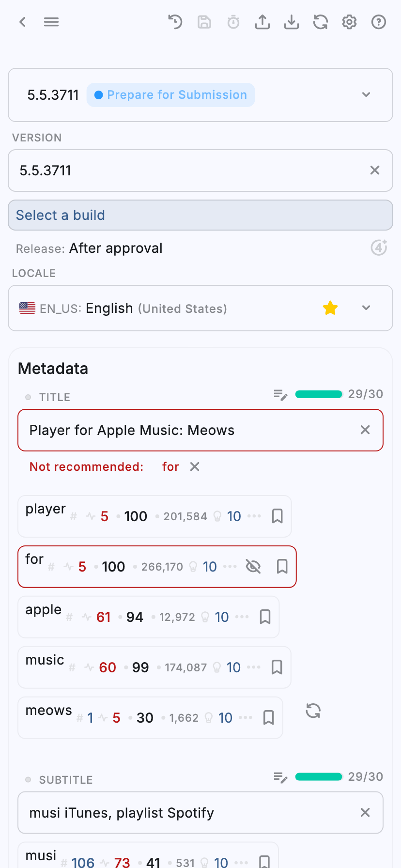Open the hamburger navigation menu
Image resolution: width=401 pixels, height=868 pixels.
(51, 22)
